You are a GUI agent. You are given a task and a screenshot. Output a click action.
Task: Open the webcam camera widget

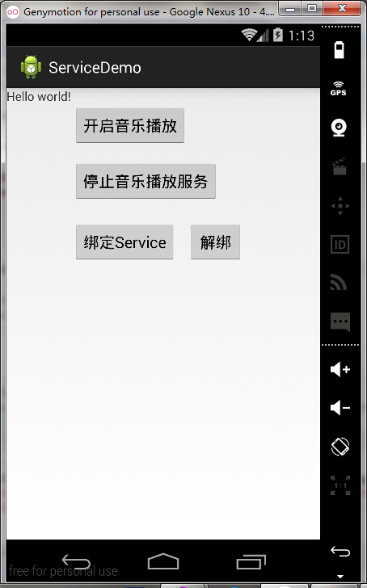[x=339, y=128]
